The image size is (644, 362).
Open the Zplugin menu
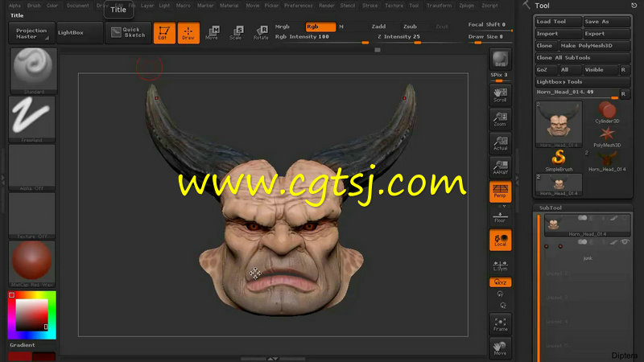coord(467,6)
